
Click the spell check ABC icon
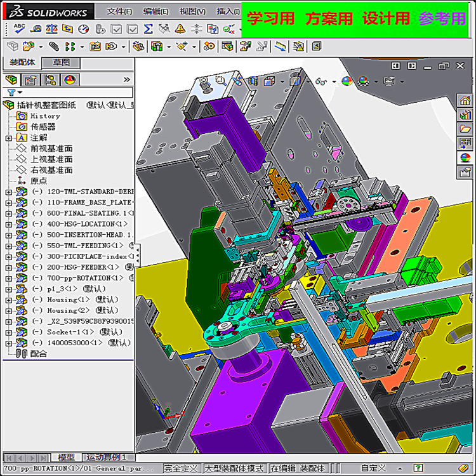(19, 29)
